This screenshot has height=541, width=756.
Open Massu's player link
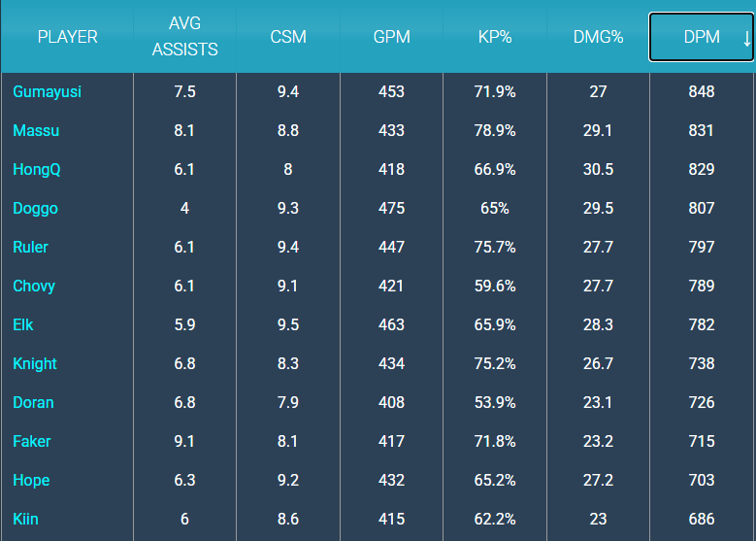pyautogui.click(x=37, y=130)
